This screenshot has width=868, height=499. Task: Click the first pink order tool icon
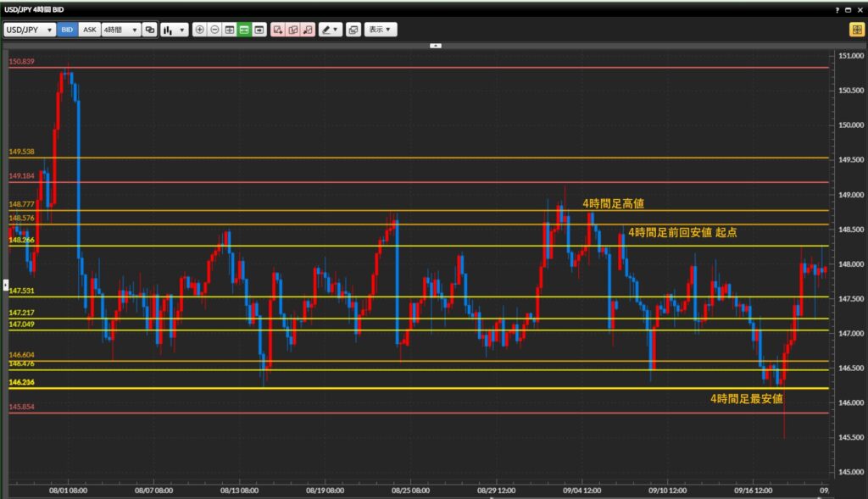[x=278, y=30]
